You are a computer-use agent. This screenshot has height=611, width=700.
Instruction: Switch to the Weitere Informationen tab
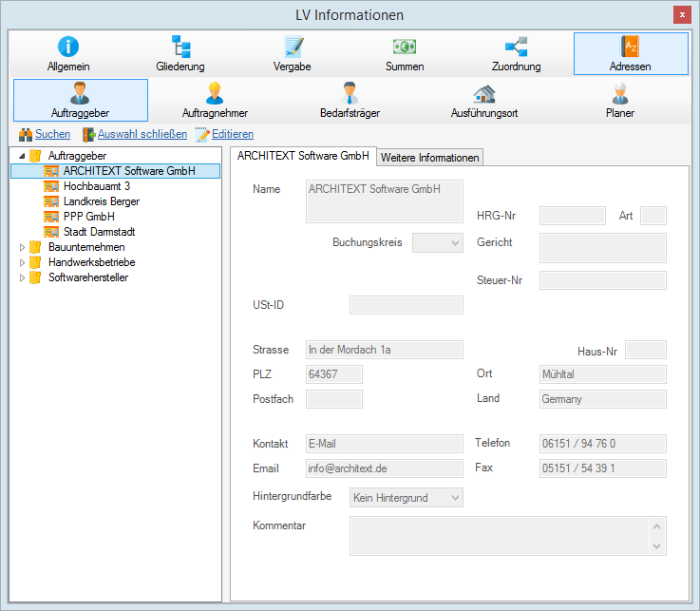coord(429,158)
